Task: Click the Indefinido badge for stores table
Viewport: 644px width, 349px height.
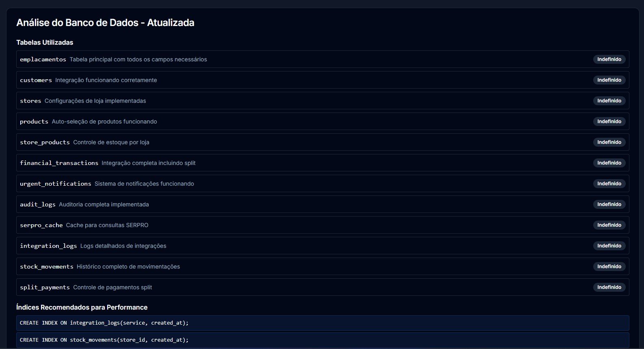Action: 609,101
